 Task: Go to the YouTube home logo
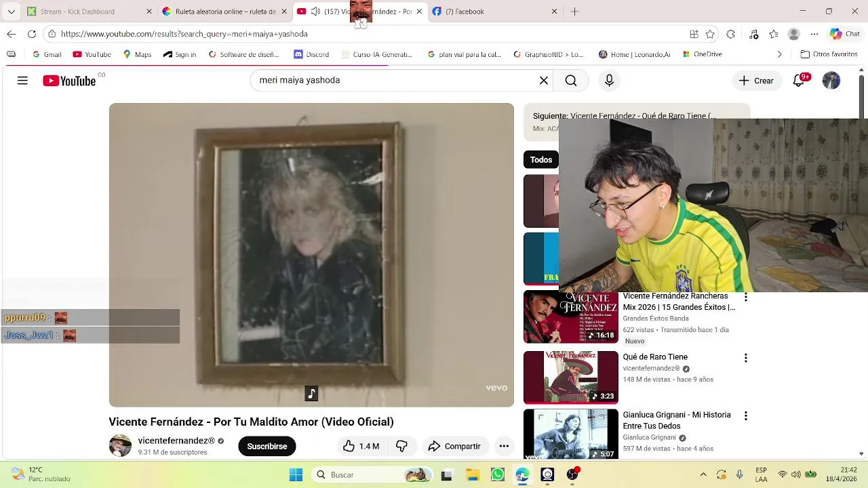click(69, 81)
